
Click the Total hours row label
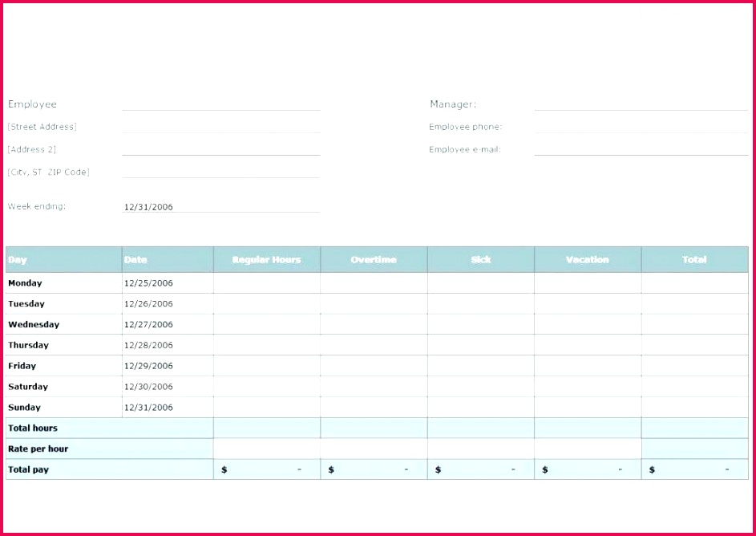pyautogui.click(x=33, y=428)
